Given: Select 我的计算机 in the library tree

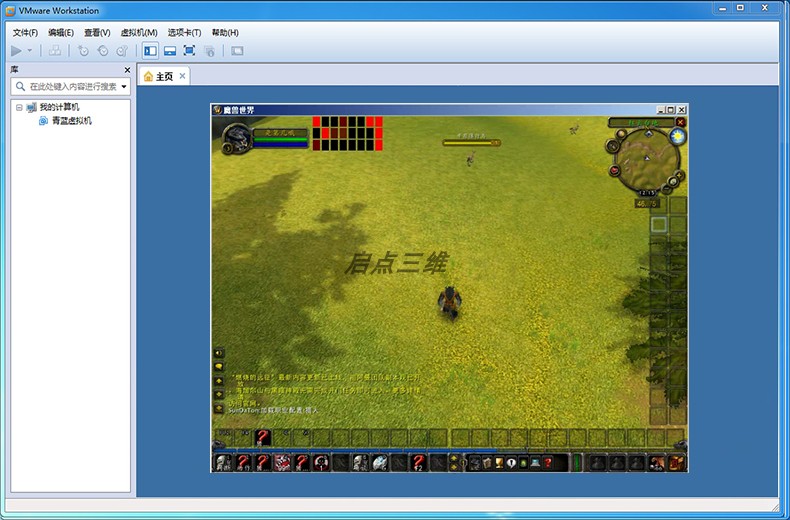Looking at the screenshot, I should click(59, 107).
